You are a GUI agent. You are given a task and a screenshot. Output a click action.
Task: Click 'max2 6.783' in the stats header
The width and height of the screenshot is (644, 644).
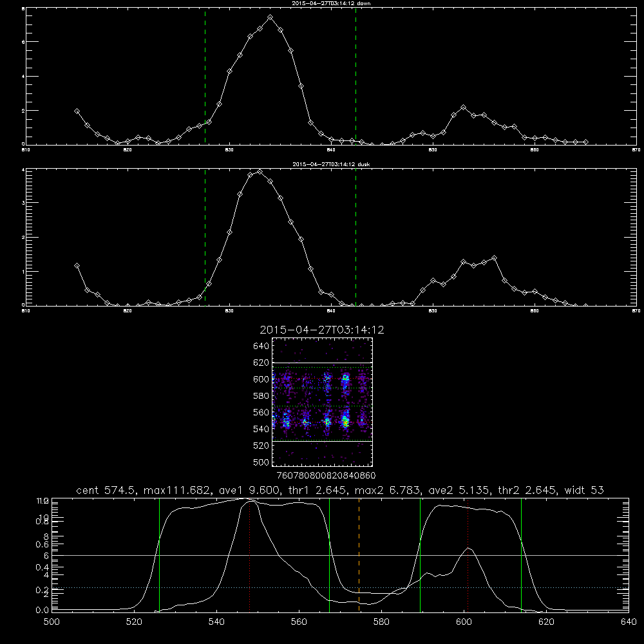pos(387,490)
